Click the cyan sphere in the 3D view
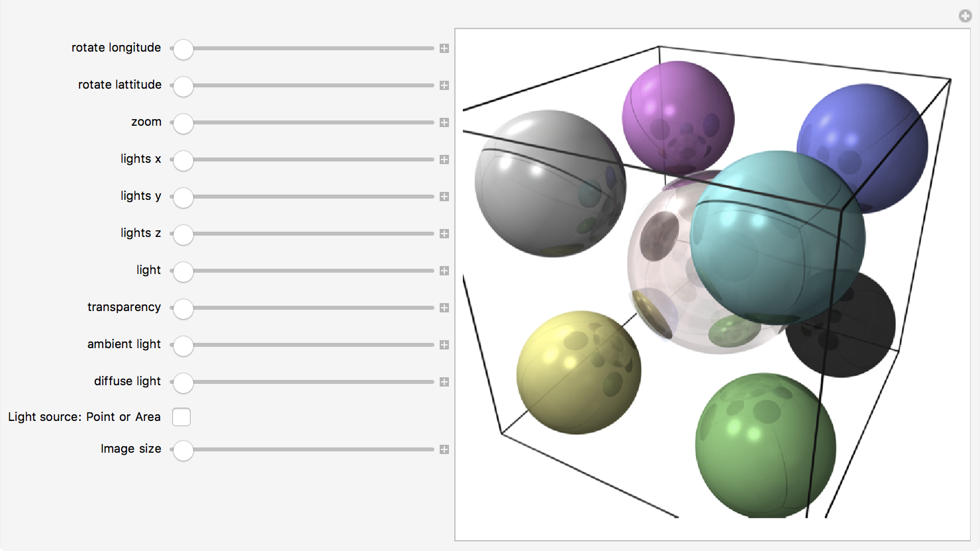Viewport: 980px width, 552px height. pyautogui.click(x=777, y=237)
